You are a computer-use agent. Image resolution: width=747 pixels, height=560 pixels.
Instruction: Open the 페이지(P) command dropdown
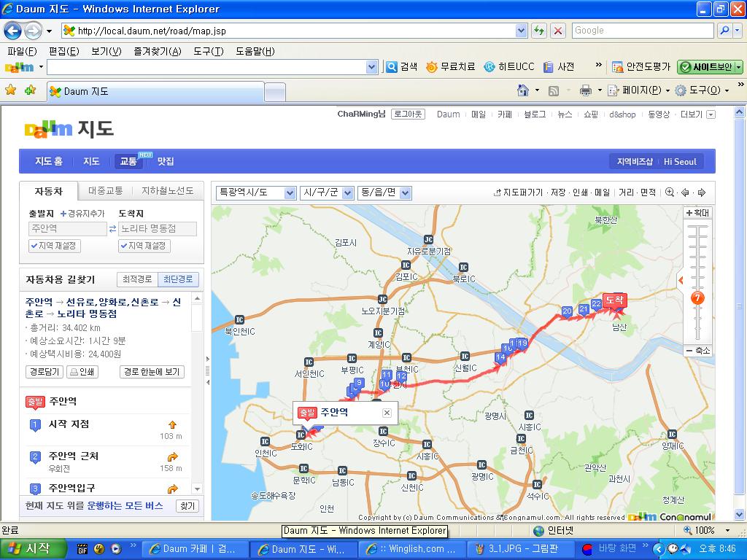(640, 90)
